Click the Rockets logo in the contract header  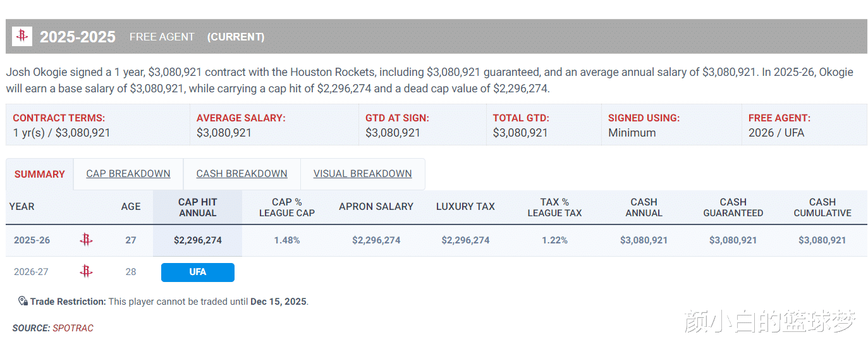click(23, 36)
